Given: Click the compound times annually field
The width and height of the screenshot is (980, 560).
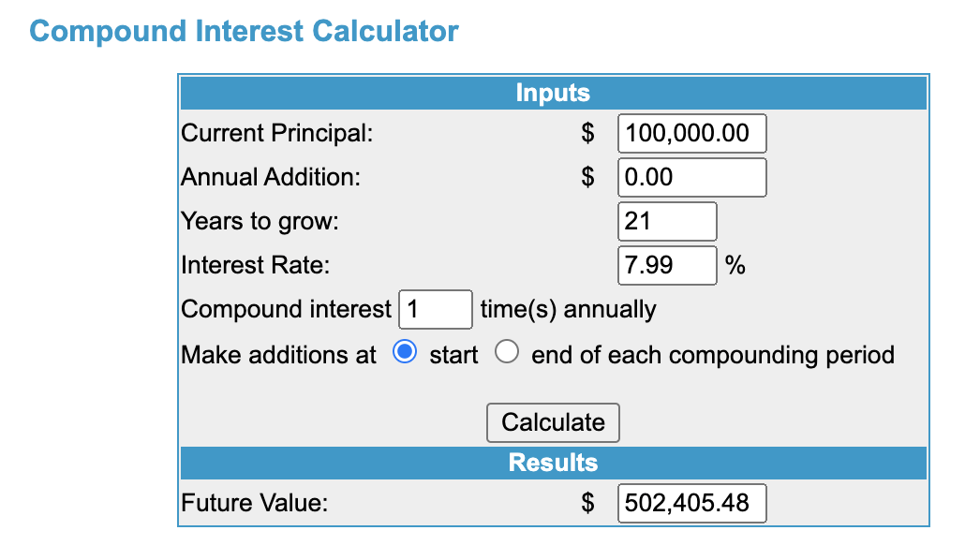Looking at the screenshot, I should pos(435,309).
